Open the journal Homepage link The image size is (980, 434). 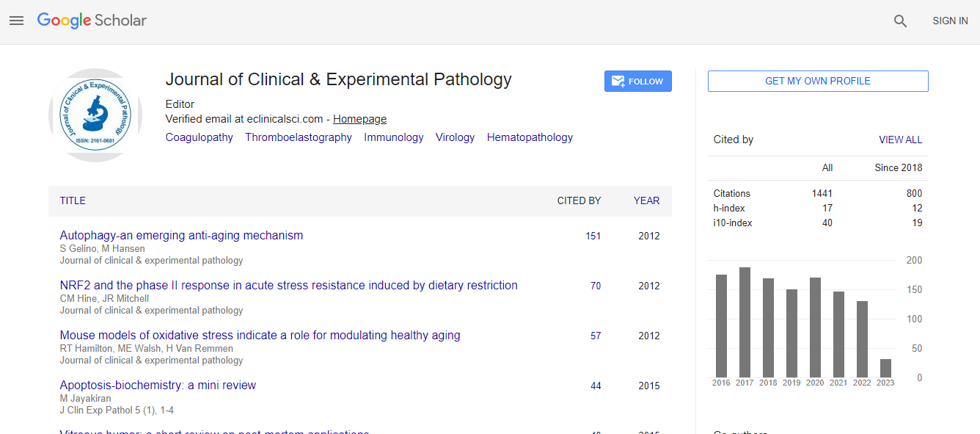pyautogui.click(x=359, y=119)
